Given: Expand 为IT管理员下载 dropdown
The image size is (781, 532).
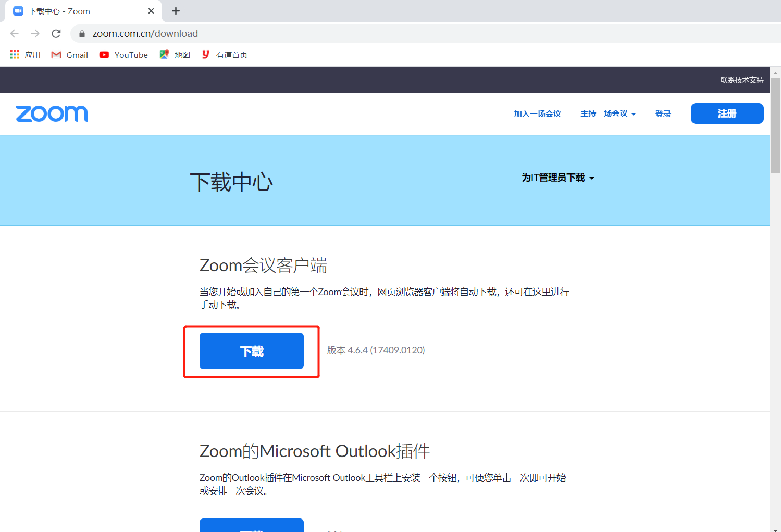Looking at the screenshot, I should [558, 178].
